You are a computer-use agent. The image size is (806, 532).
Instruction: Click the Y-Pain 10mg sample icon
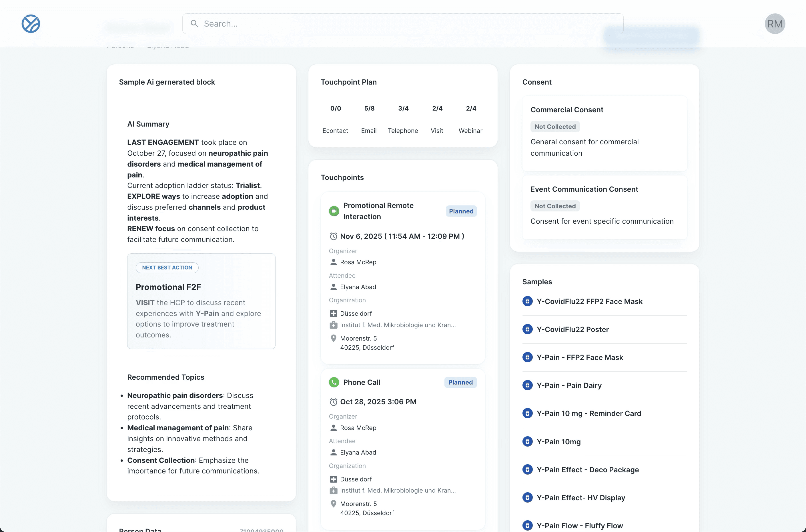[x=527, y=441]
